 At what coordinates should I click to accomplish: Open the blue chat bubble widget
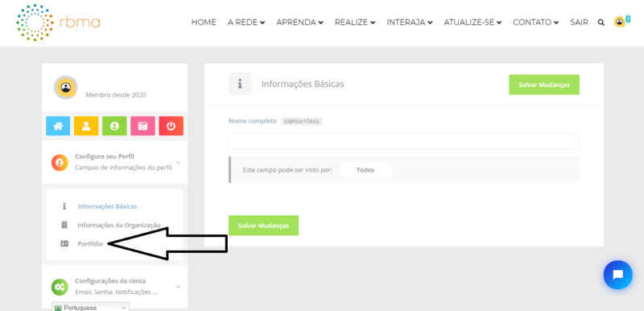[617, 275]
